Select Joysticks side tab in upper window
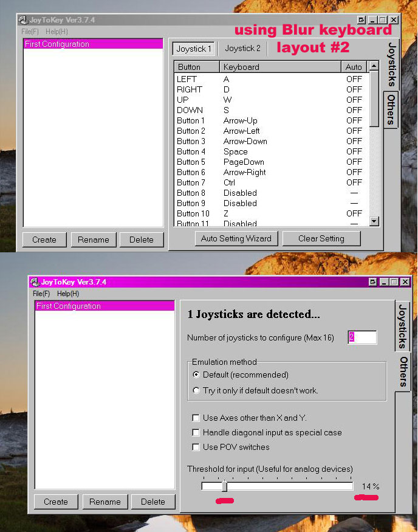This screenshot has width=418, height=532. (391, 64)
